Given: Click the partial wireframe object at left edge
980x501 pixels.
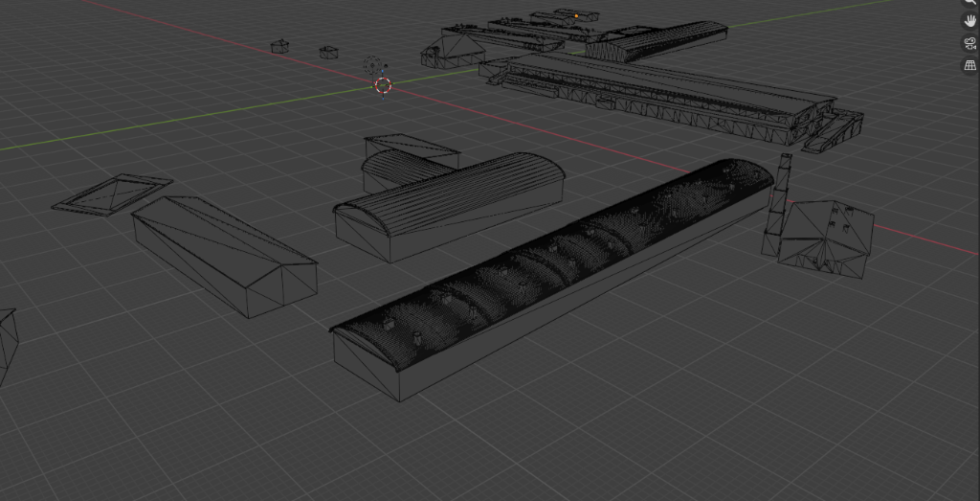Looking at the screenshot, I should click(x=6, y=345).
